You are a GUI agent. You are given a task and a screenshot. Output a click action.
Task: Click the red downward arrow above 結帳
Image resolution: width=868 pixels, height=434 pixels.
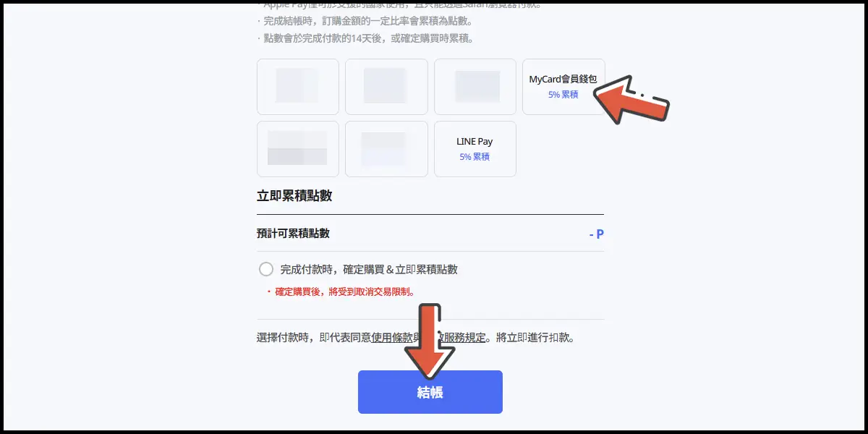tap(430, 341)
